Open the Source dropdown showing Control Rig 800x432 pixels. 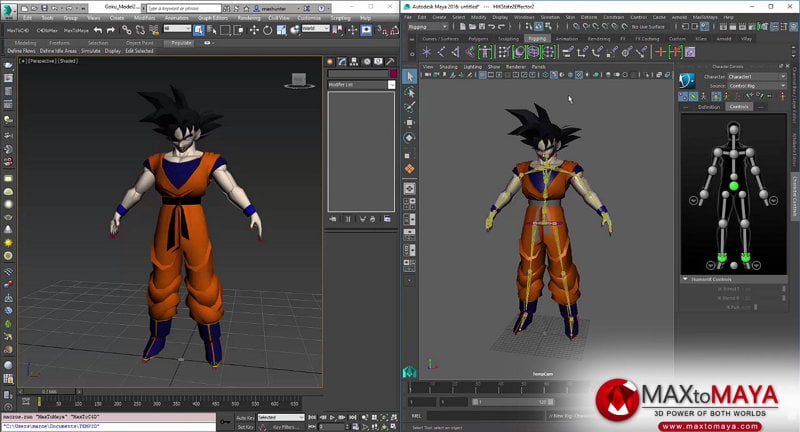point(757,86)
